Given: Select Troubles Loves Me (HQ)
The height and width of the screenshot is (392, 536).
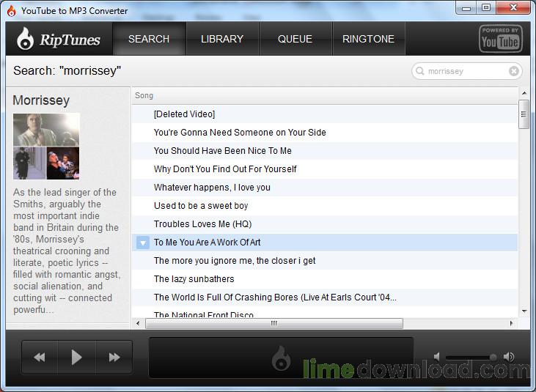Looking at the screenshot, I should (x=325, y=224).
